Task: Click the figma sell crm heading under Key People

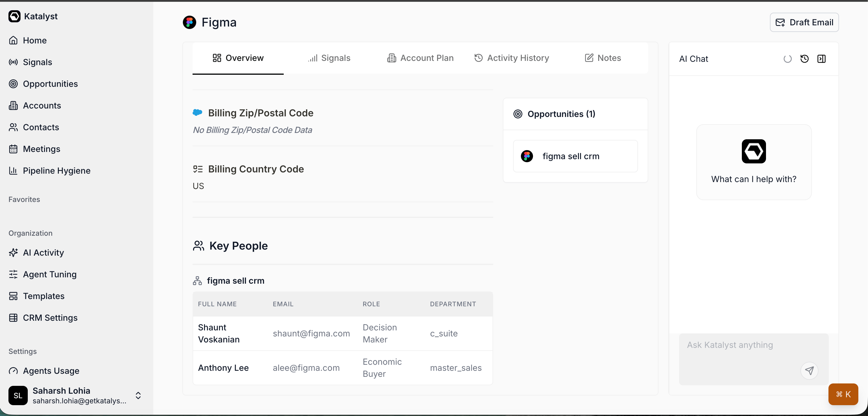Action: coord(235,281)
